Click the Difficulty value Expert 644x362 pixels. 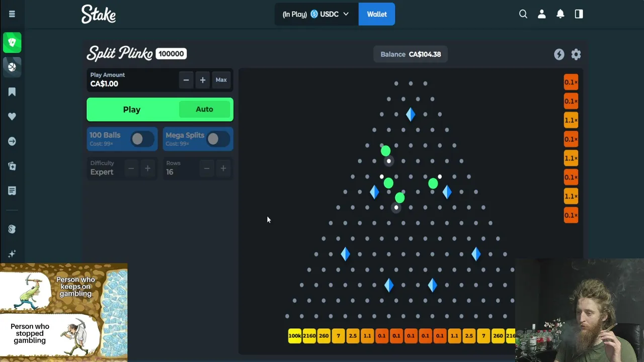[x=102, y=172]
